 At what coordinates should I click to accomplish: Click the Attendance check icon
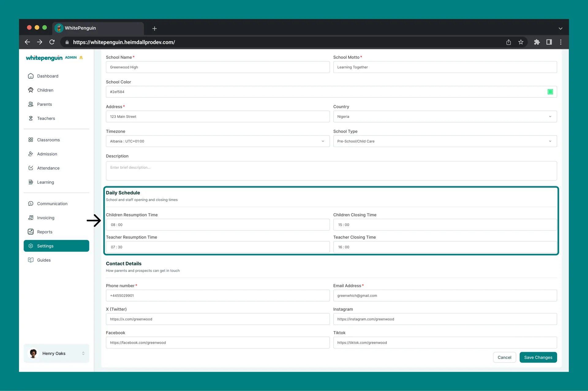coord(31,168)
